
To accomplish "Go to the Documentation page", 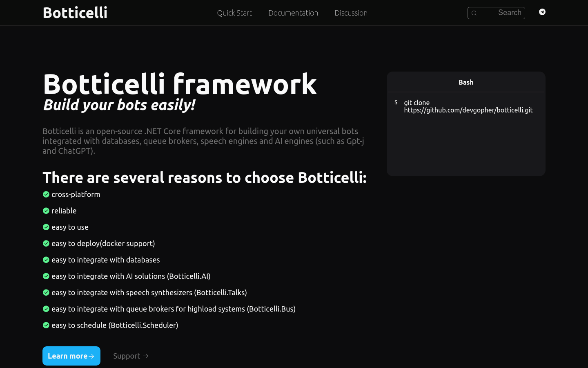I will point(293,13).
